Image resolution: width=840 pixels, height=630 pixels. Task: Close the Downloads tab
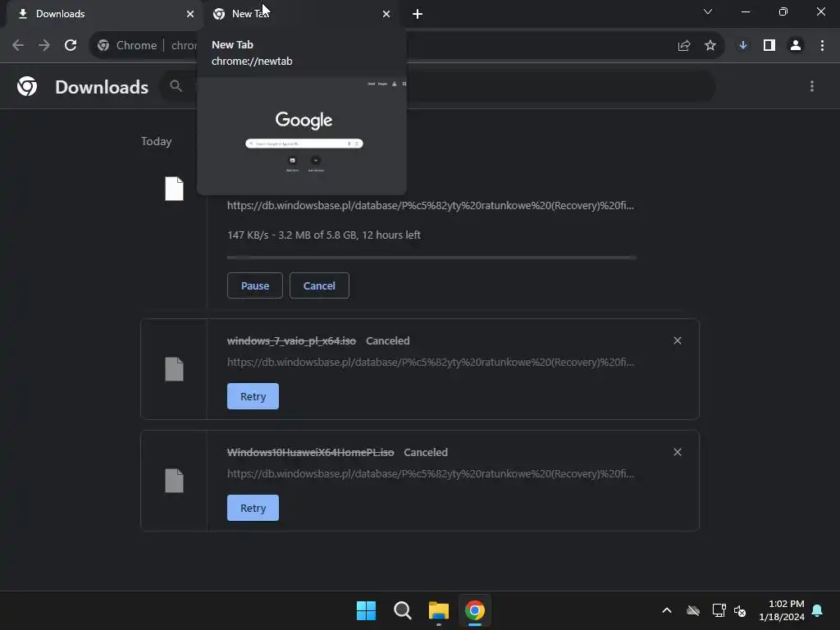tap(190, 14)
